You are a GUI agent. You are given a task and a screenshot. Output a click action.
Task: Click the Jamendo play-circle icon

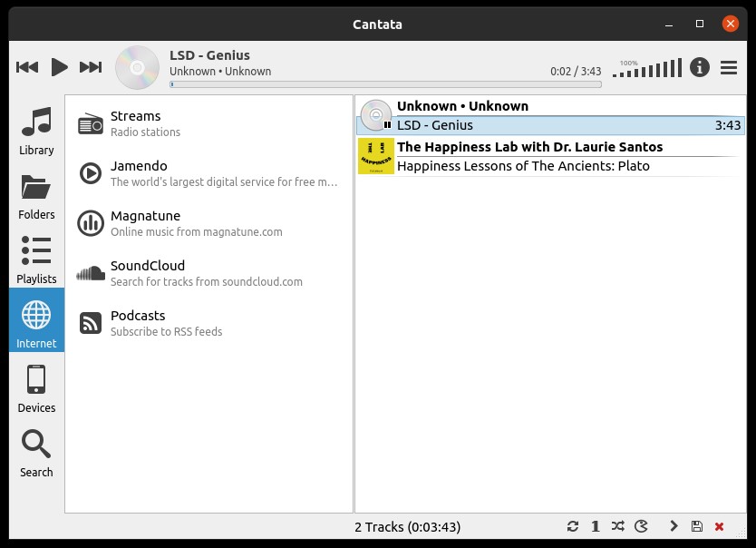pos(91,173)
